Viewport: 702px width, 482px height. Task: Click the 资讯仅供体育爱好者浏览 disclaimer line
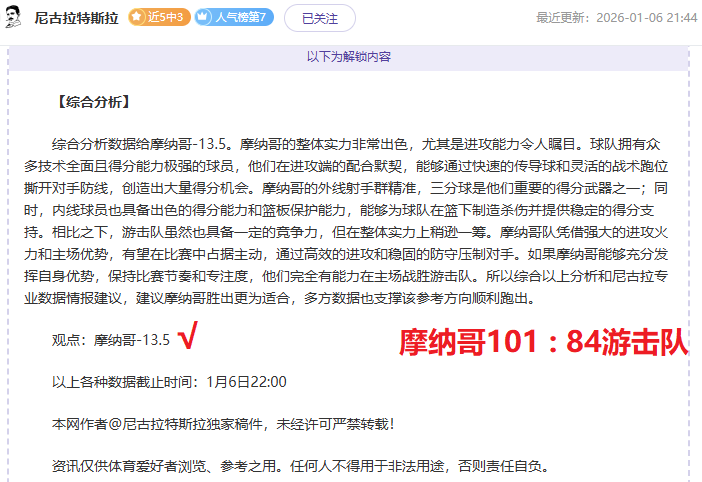[x=300, y=467]
